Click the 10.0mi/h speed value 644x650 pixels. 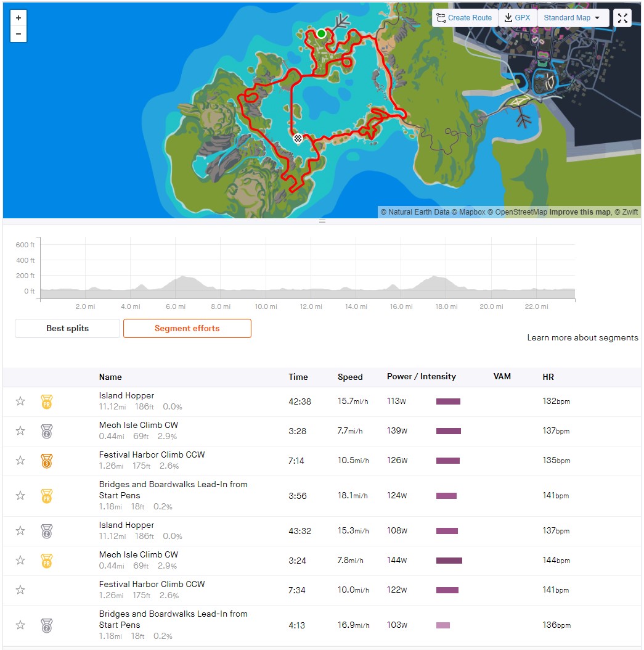coord(353,590)
